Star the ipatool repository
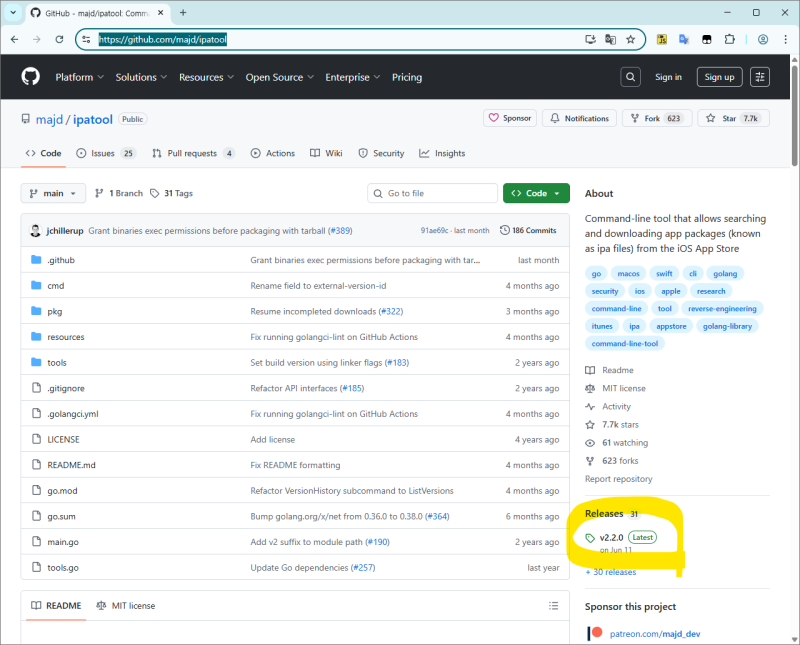800x645 pixels. point(733,118)
